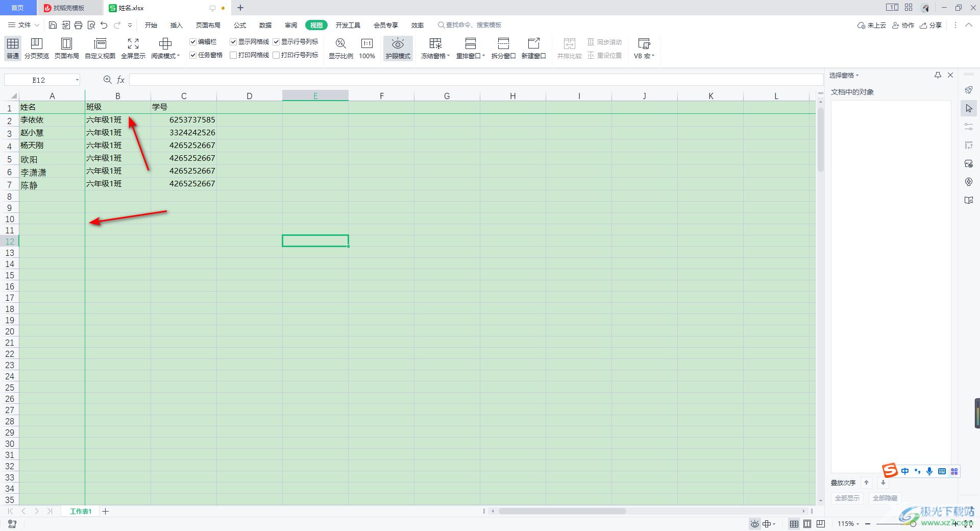Click 分享 share button
This screenshot has width=980, height=531.
(930, 25)
